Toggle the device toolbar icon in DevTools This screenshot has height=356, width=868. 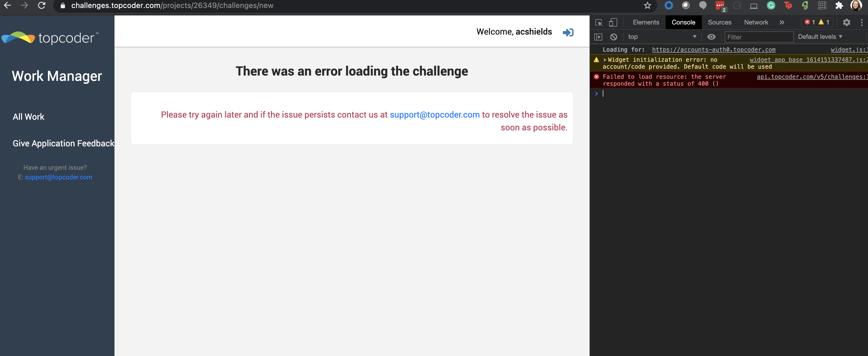[x=613, y=23]
